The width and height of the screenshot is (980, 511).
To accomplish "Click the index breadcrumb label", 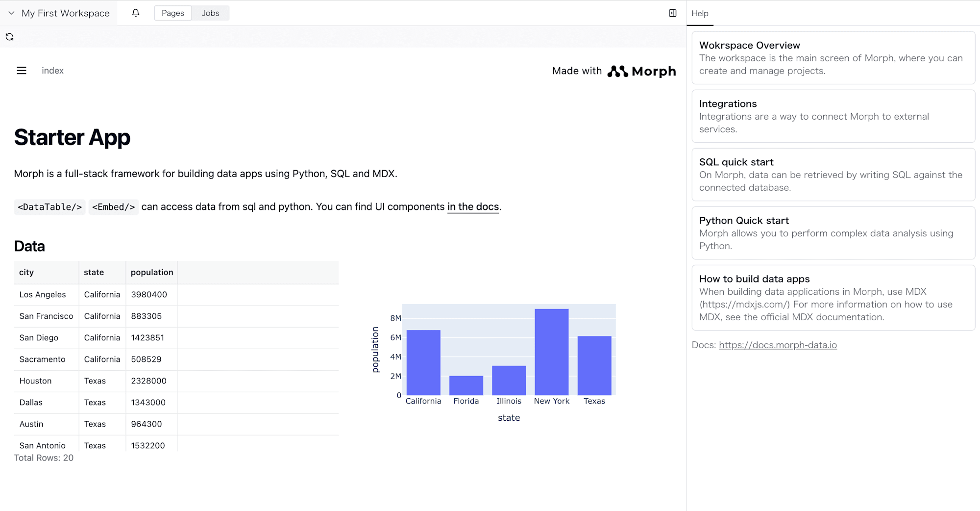I will tap(52, 71).
